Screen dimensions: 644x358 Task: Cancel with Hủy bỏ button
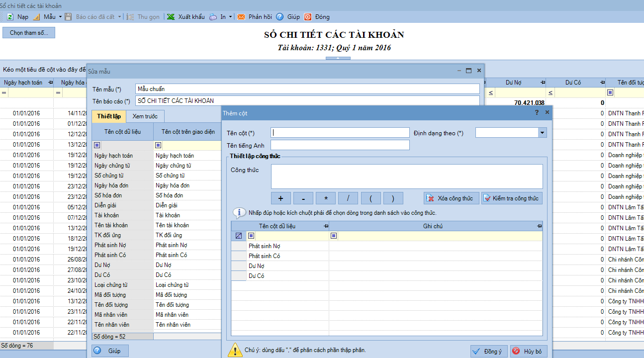(x=529, y=352)
